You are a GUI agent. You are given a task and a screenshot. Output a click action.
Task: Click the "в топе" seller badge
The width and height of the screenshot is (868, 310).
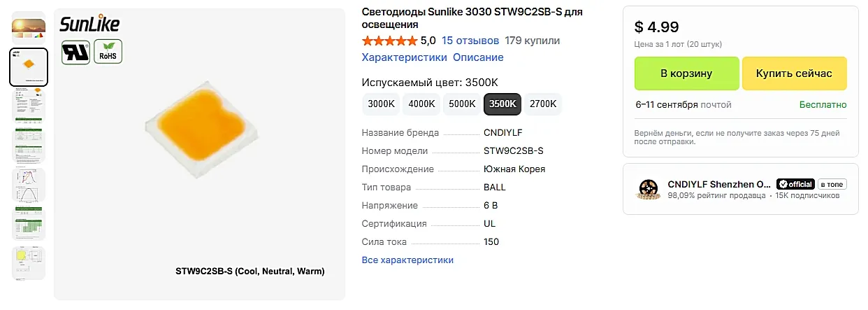point(832,184)
